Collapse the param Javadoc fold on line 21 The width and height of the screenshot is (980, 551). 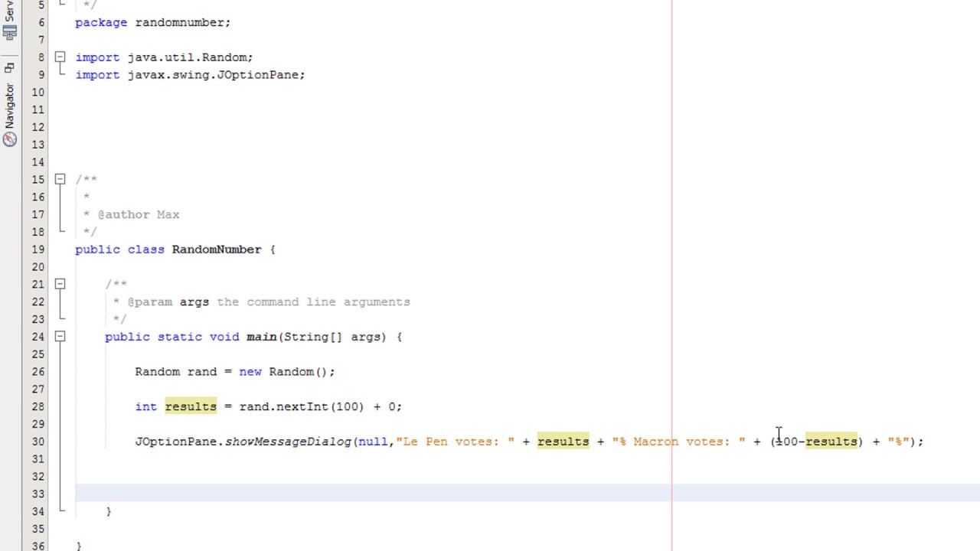(x=60, y=284)
